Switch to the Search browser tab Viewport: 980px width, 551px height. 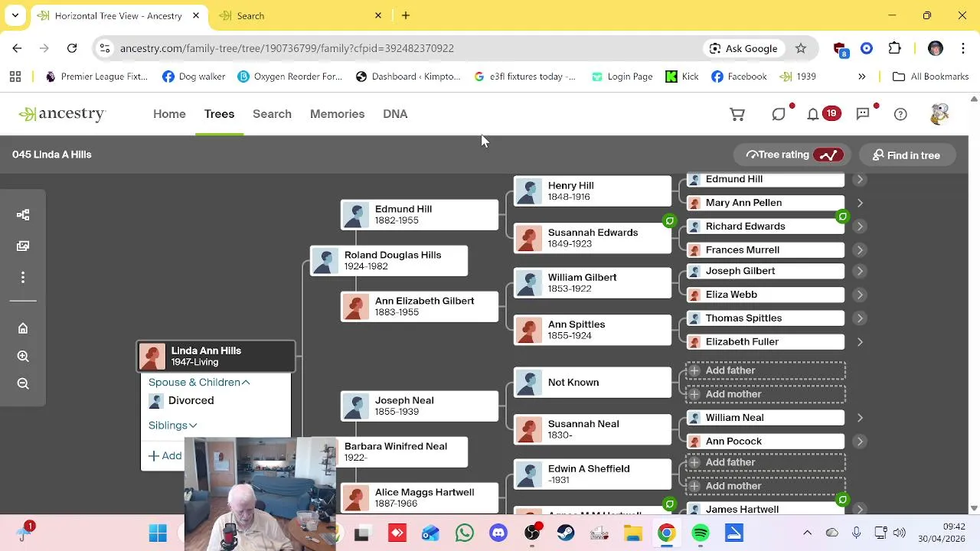tap(300, 15)
